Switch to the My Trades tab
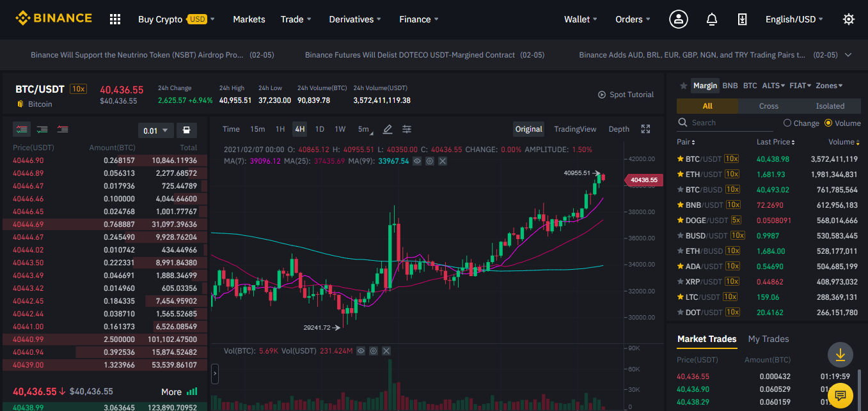The width and height of the screenshot is (868, 411). 768,339
